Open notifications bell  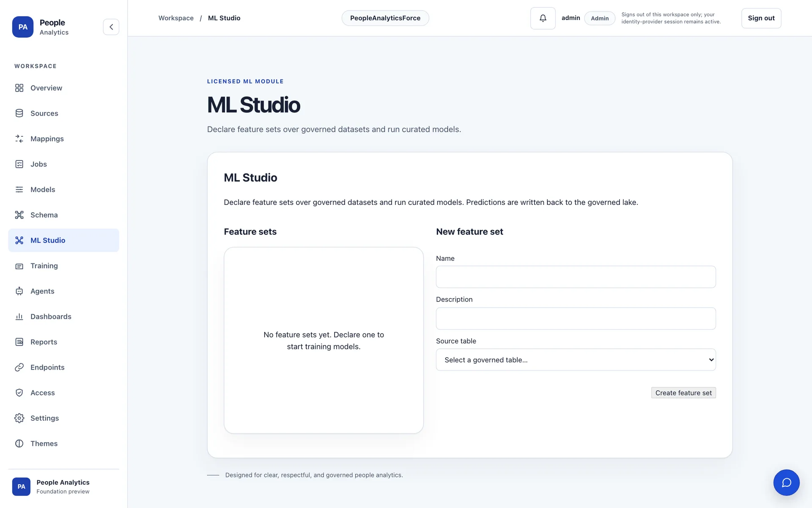[x=543, y=18]
